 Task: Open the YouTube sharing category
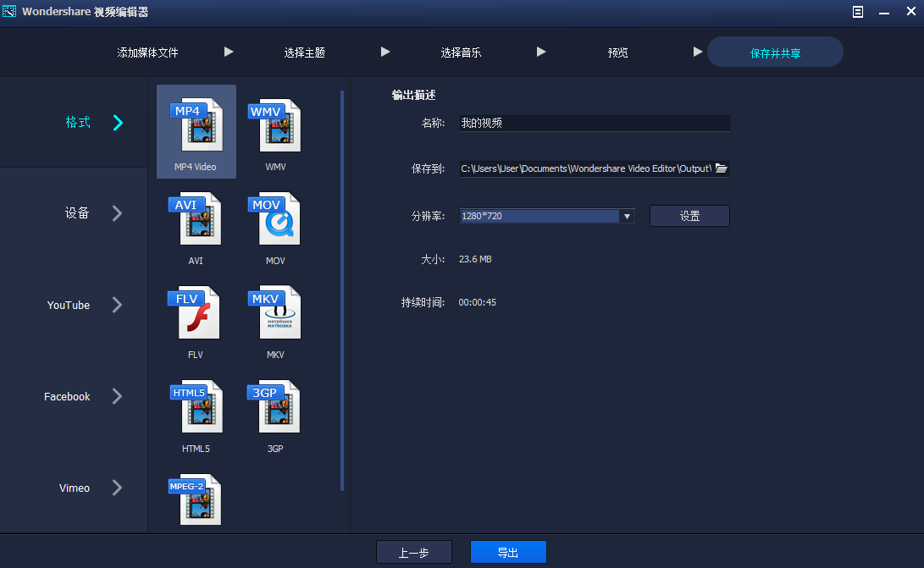[74, 305]
